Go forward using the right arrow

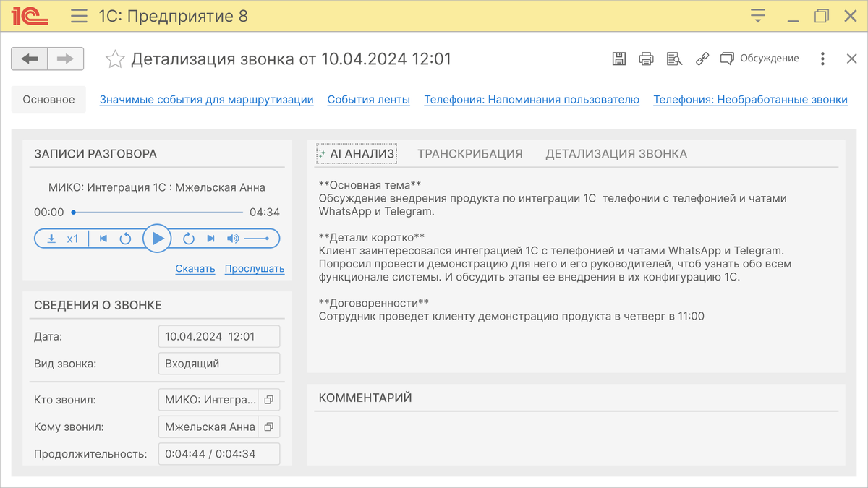[66, 59]
